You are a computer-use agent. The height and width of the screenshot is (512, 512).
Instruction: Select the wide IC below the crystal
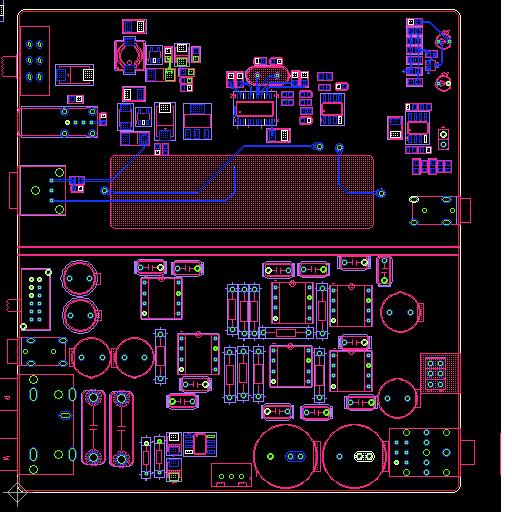pos(255,109)
